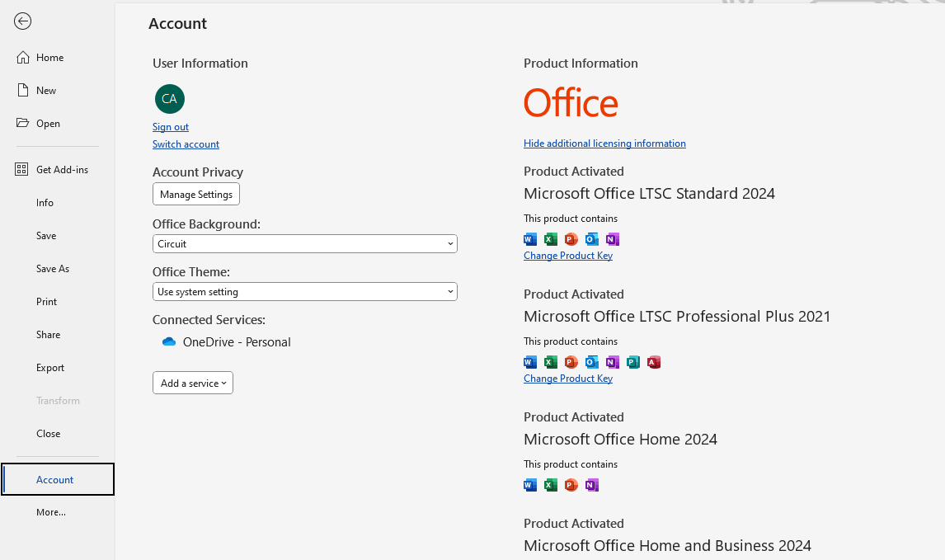Click Microsoft Office LTSC Professional Plus 2021 title
This screenshot has height=560, width=945.
677,317
